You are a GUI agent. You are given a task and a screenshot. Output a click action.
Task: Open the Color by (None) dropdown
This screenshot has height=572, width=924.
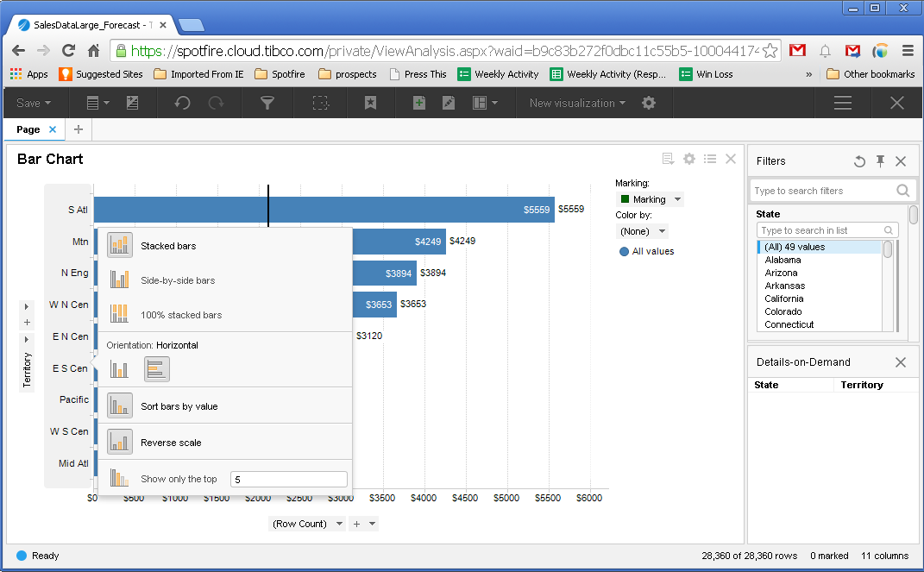click(x=641, y=230)
